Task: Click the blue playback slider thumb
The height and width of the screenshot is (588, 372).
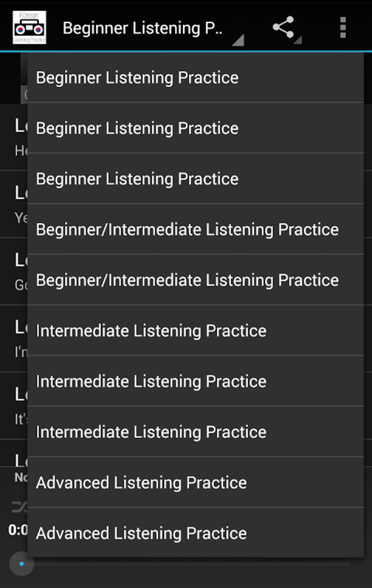Action: tap(22, 564)
